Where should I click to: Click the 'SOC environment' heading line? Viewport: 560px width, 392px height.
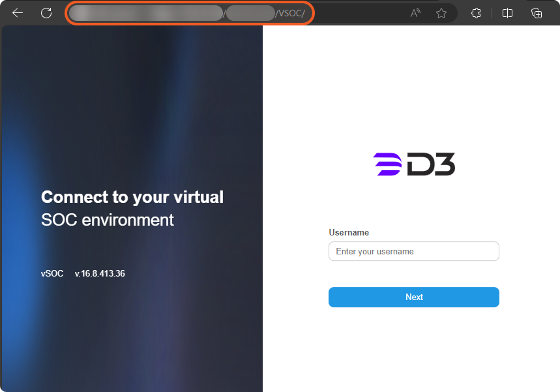[x=108, y=220]
